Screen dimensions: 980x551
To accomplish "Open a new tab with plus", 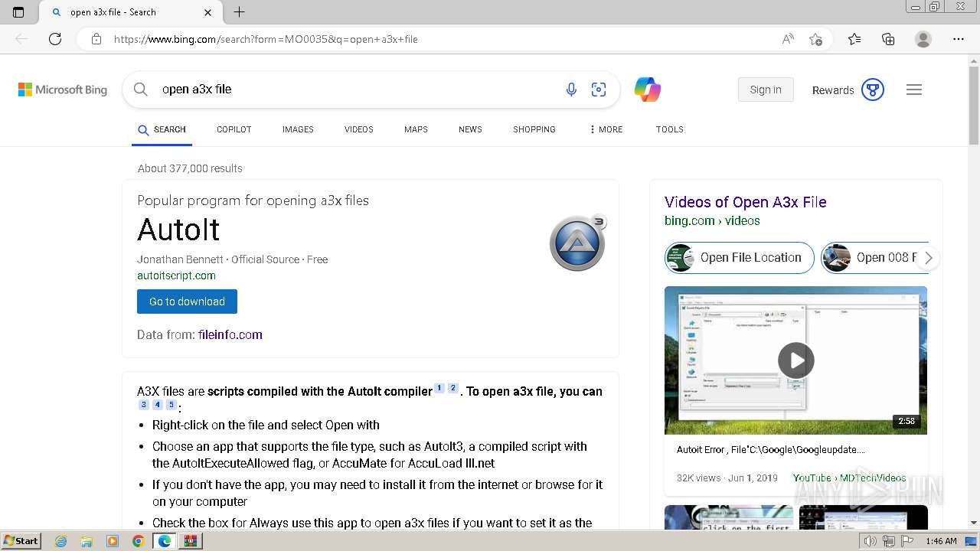I will point(240,12).
